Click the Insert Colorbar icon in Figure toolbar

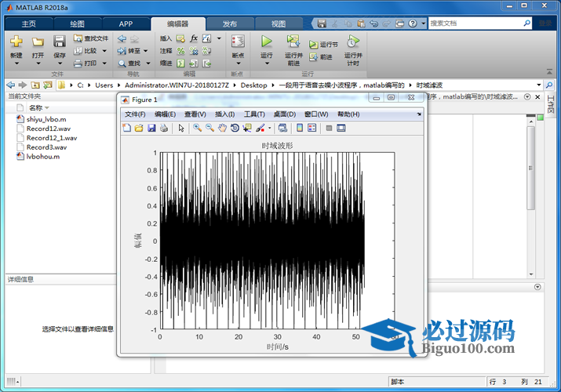[x=300, y=128]
